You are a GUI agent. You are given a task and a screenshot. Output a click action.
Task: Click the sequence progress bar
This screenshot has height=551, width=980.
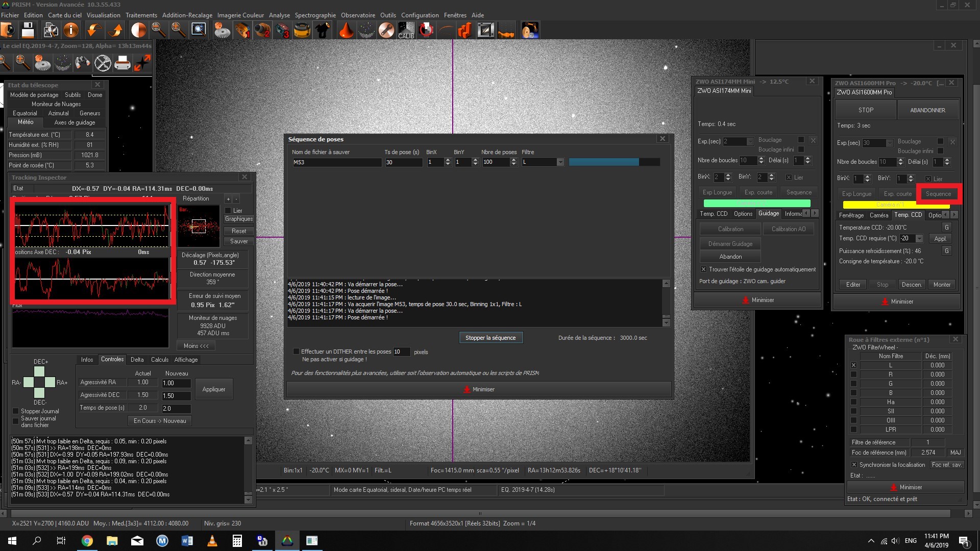pos(614,162)
